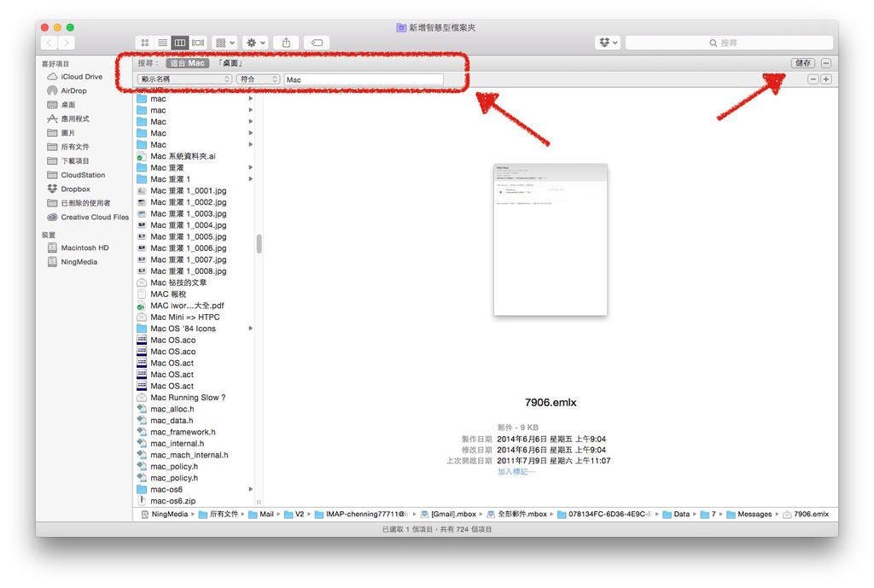The width and height of the screenshot is (874, 588).
Task: Click the file list scrollbar thumb
Action: coord(259,243)
